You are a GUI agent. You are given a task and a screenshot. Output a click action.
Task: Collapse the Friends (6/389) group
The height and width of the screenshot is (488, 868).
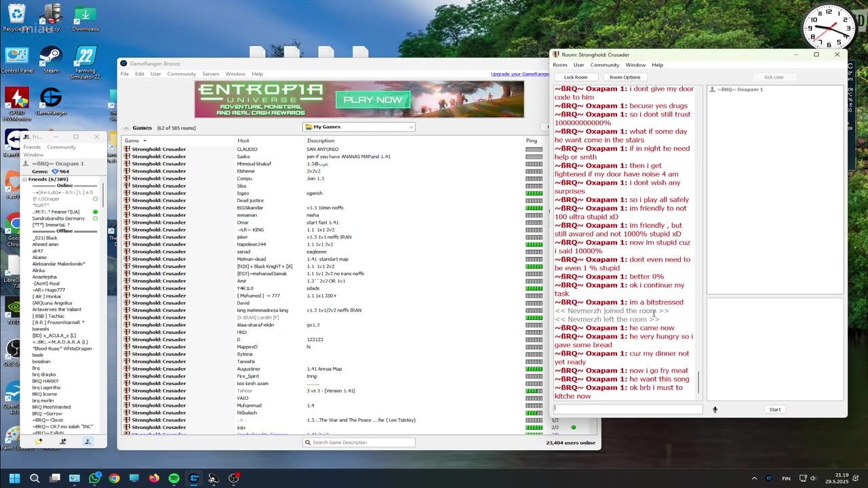pyautogui.click(x=24, y=179)
